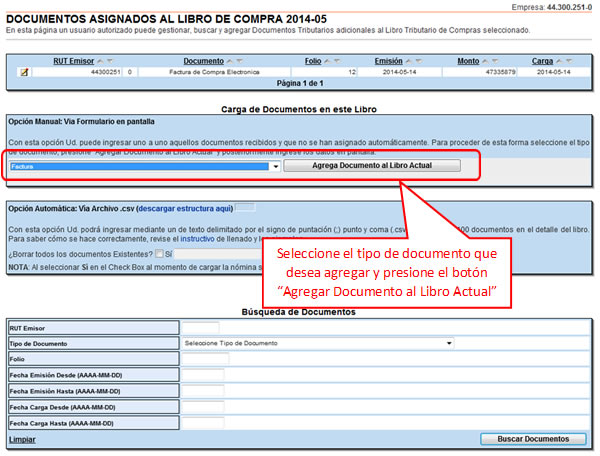Focus the Fecha Carga Hasta input
Screen dimensions: 600x456
pos(203,423)
